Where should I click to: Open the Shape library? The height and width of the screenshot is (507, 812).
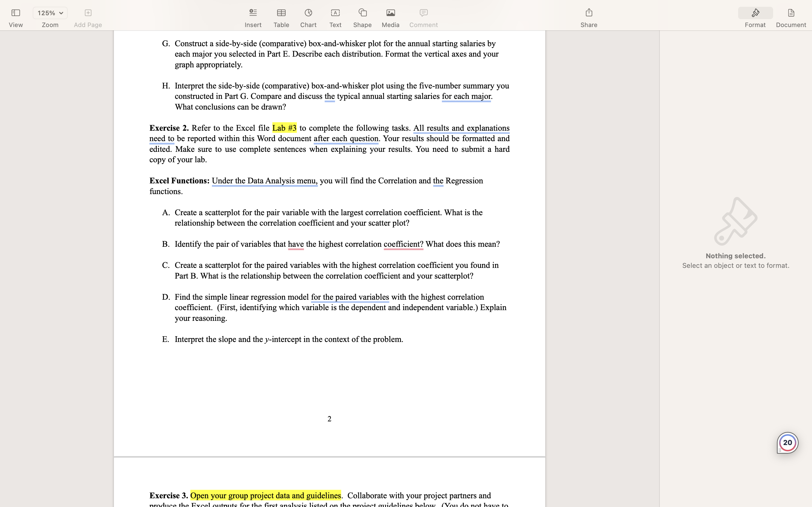pos(362,13)
